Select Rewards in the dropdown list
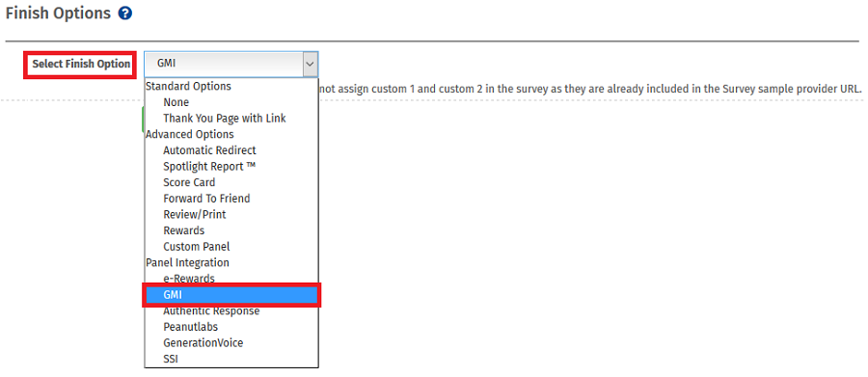The width and height of the screenshot is (868, 377). pos(231,230)
